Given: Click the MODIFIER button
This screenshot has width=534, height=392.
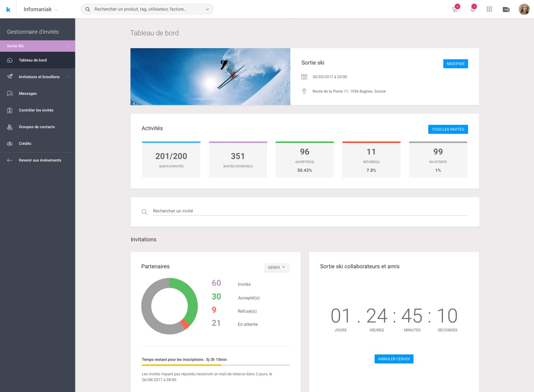Looking at the screenshot, I should tap(455, 64).
